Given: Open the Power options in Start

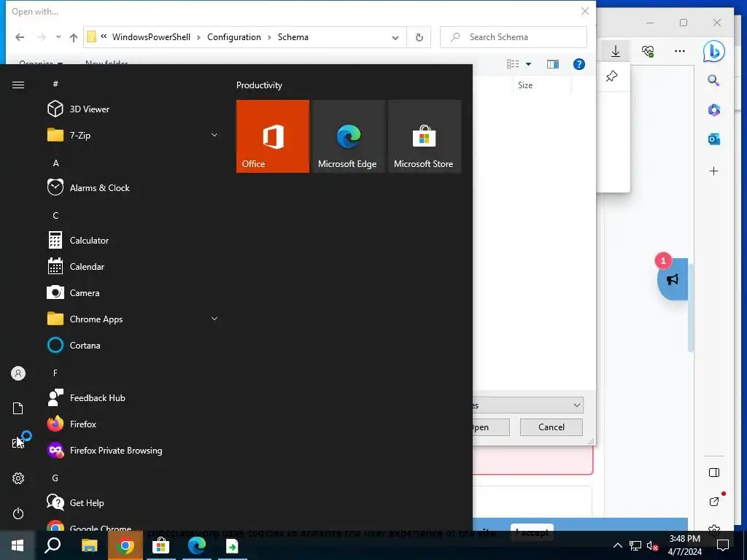Looking at the screenshot, I should click(18, 513).
